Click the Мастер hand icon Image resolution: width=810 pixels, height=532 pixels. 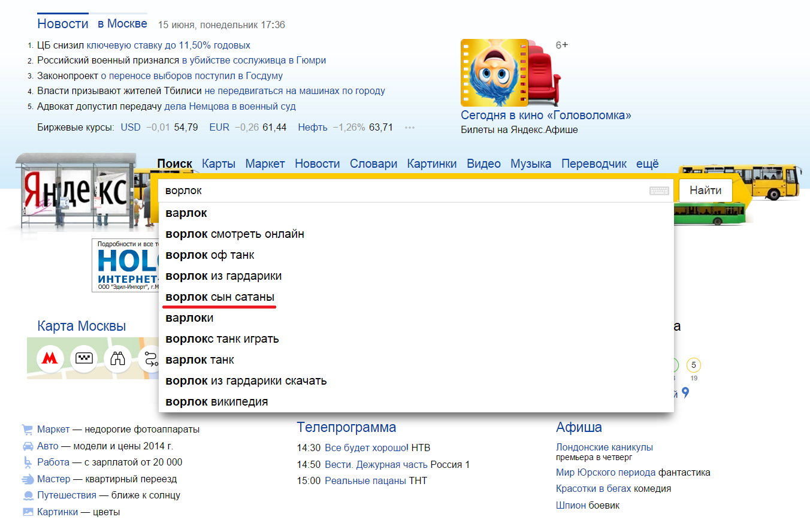coord(28,479)
